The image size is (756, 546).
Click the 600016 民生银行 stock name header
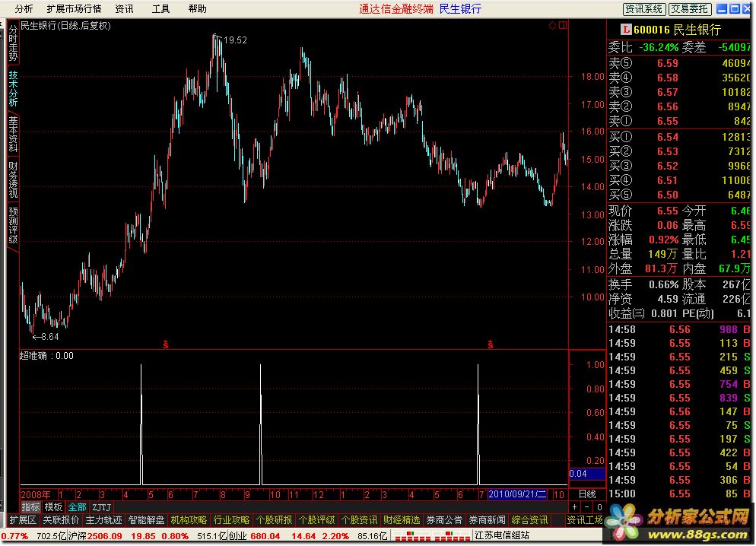pos(677,30)
